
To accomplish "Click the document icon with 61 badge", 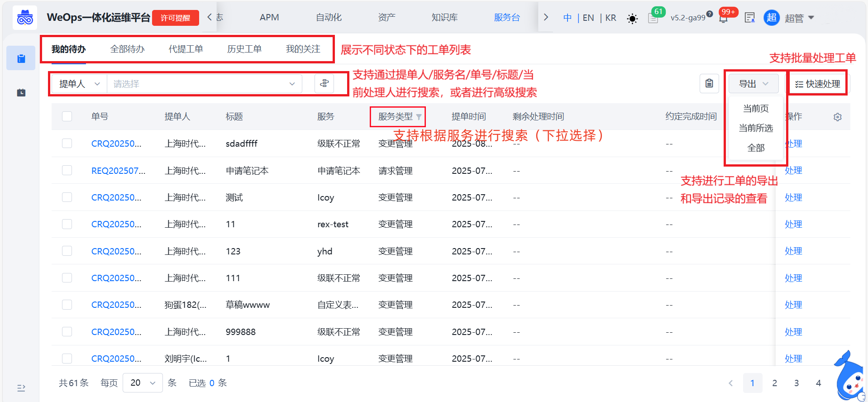I will click(x=653, y=19).
